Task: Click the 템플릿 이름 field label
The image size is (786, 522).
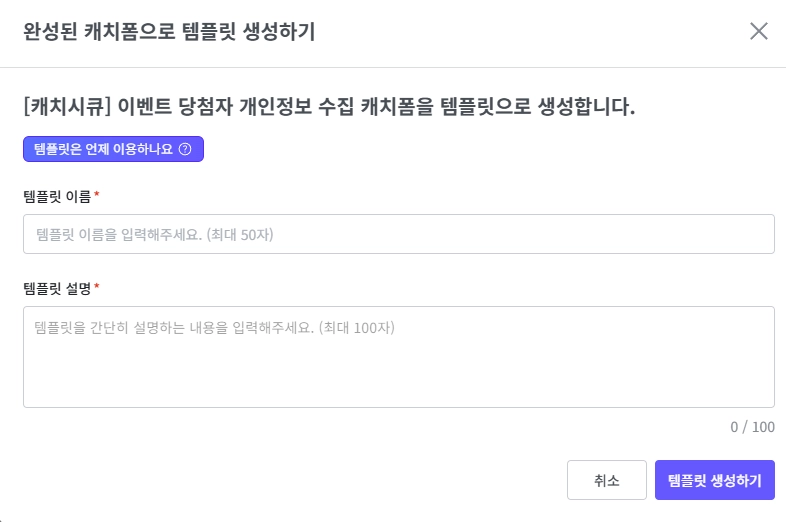Action: [56, 196]
